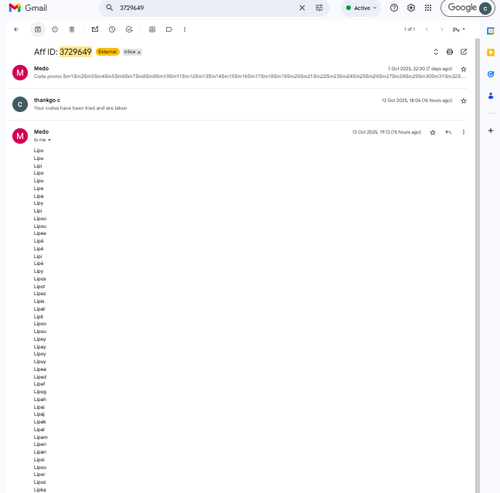The height and width of the screenshot is (493, 500).
Task: Click the search magnifier icon
Action: 109,8
